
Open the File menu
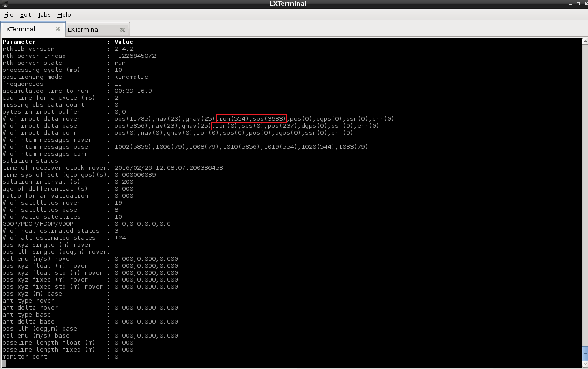[8, 14]
